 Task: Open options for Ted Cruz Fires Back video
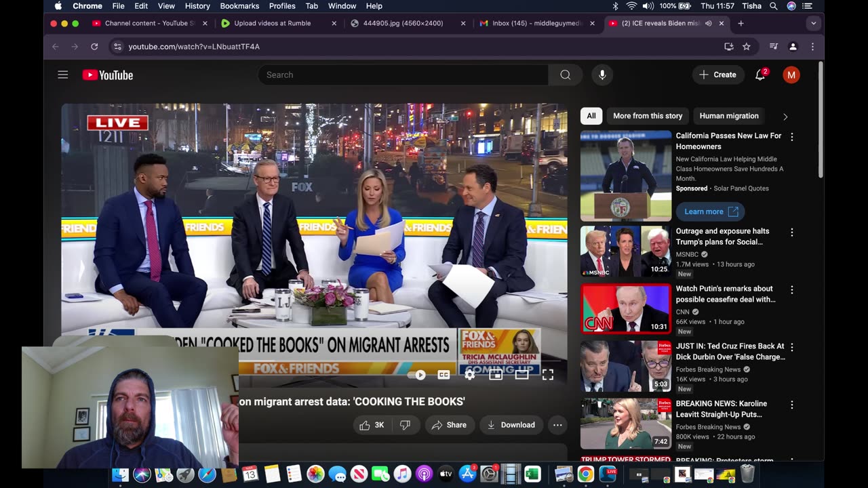(791, 348)
